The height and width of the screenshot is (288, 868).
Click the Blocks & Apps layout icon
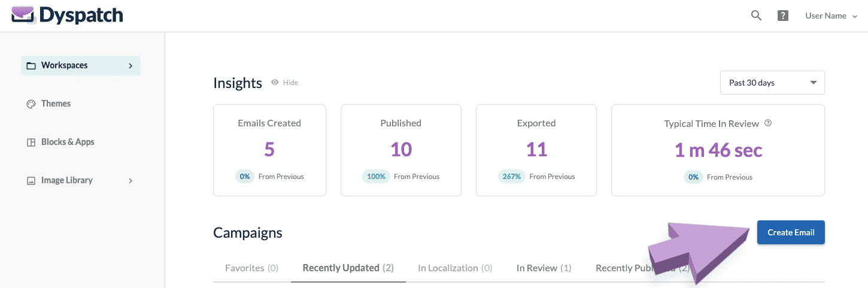[x=31, y=143]
